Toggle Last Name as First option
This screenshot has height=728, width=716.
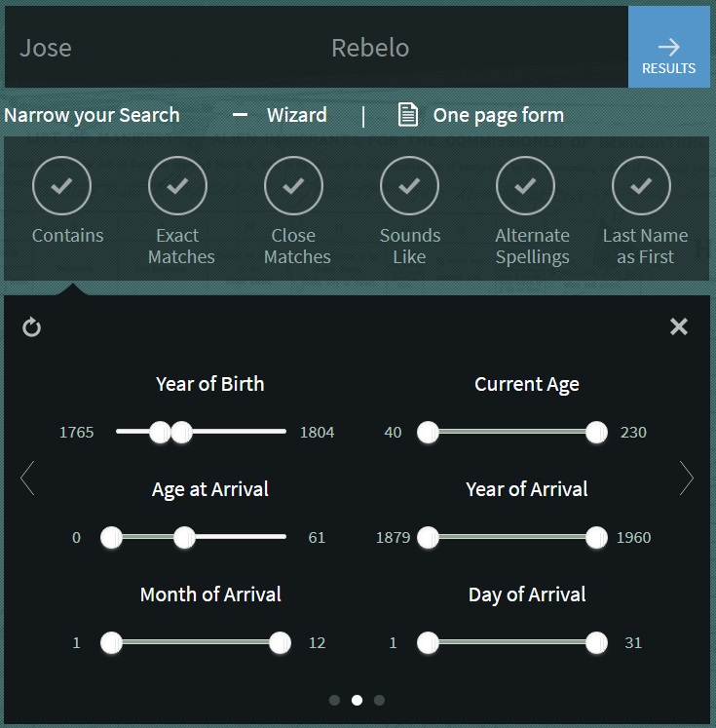tap(641, 185)
